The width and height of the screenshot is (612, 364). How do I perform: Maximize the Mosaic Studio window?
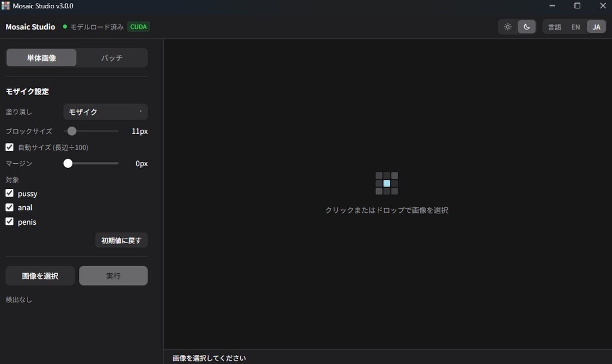(577, 6)
